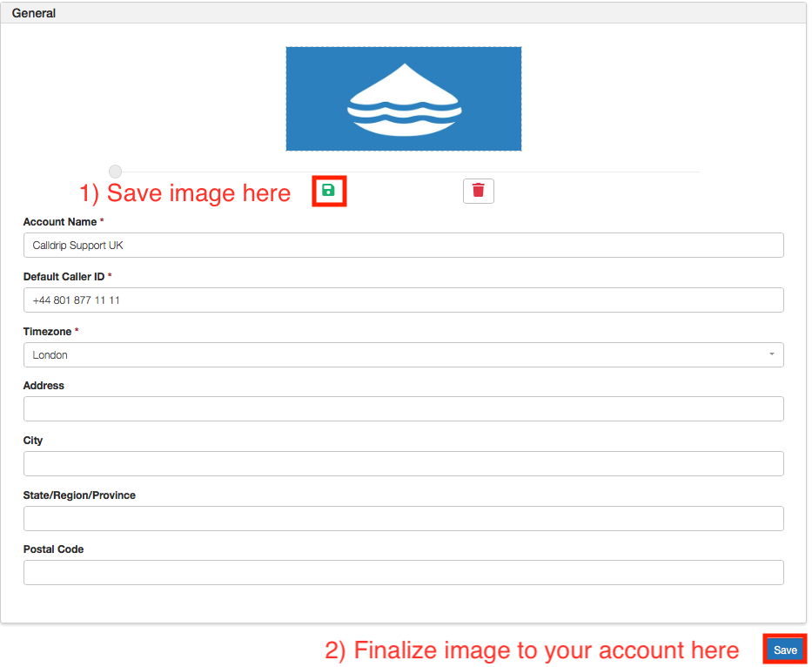812x667 pixels.
Task: Select the City input field
Action: [404, 464]
